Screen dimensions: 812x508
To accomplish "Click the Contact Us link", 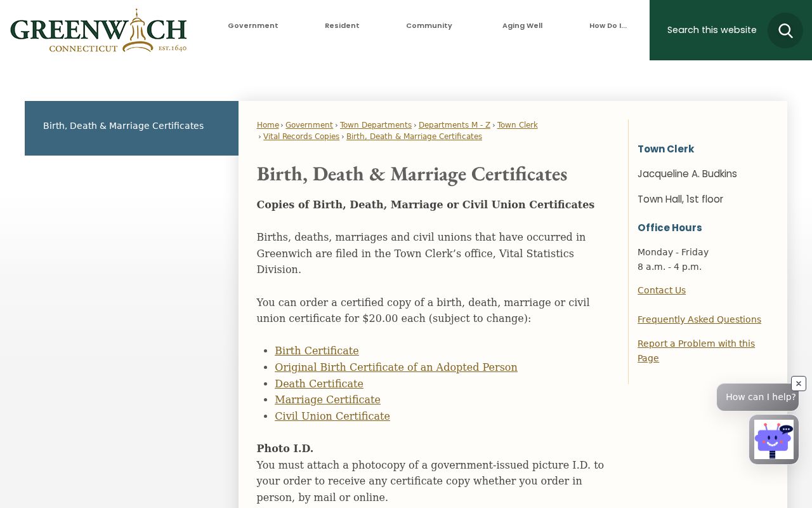I will point(662,290).
